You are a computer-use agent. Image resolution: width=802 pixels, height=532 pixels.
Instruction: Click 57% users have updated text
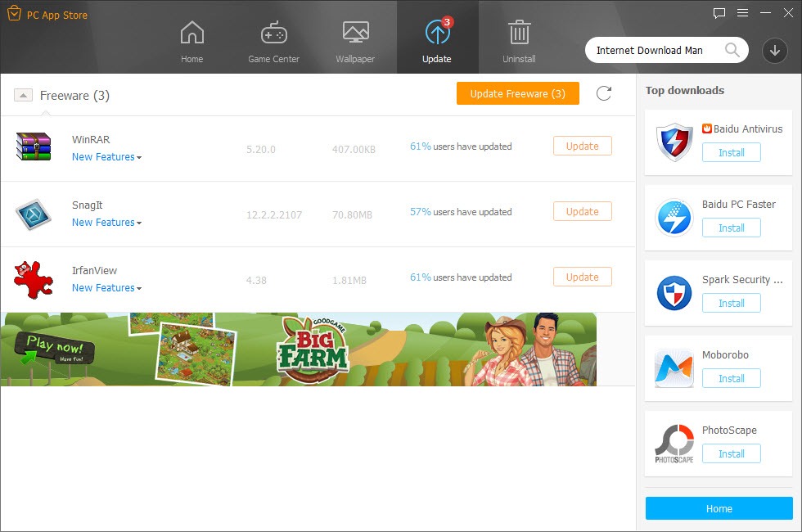click(461, 212)
